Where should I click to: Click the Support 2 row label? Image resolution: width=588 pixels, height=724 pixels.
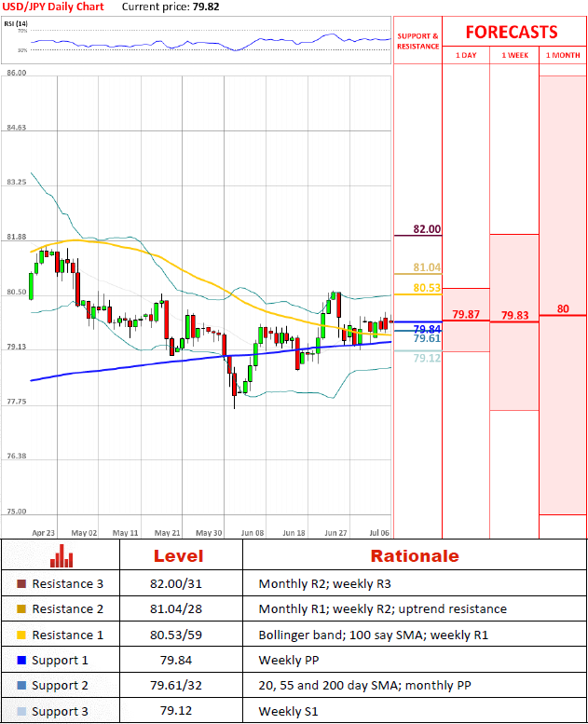pos(60,686)
